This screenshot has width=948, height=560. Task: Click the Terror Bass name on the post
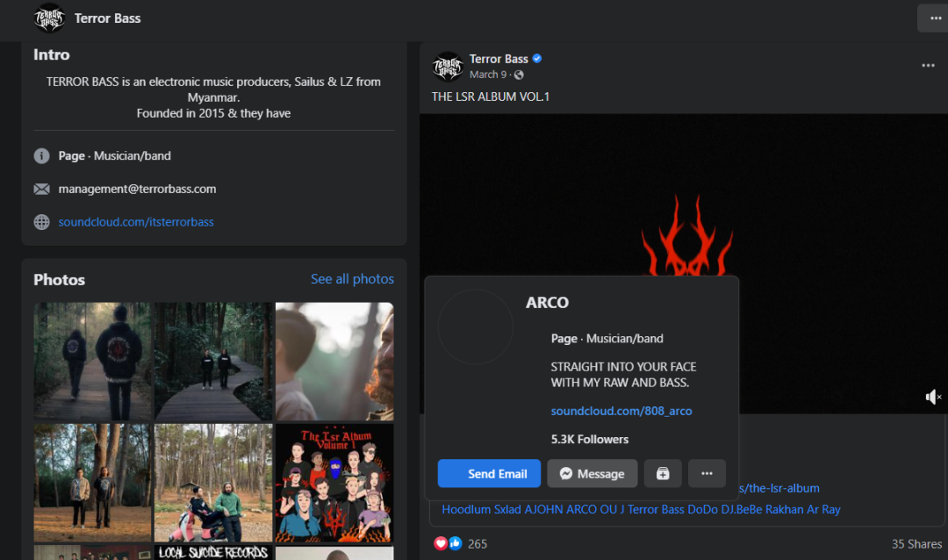pyautogui.click(x=499, y=59)
